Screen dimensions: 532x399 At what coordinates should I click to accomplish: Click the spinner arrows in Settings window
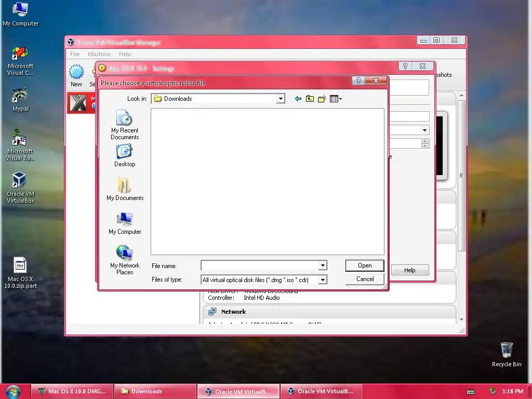425,143
